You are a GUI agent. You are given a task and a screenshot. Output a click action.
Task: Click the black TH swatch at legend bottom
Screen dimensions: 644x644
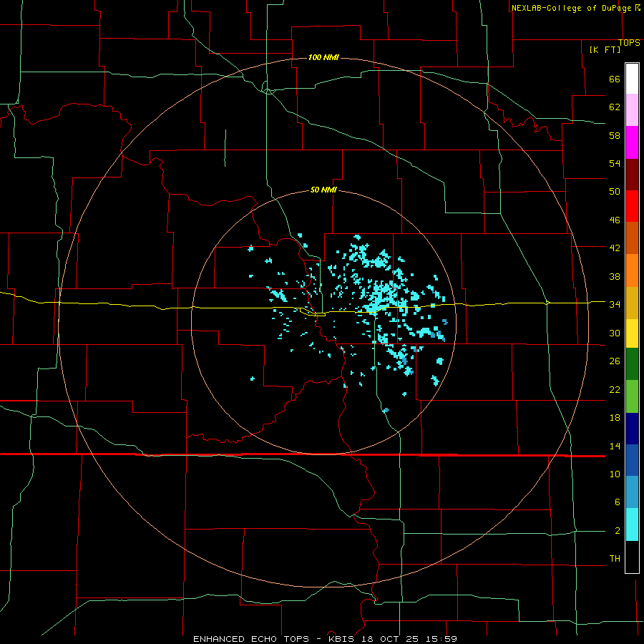(632, 557)
